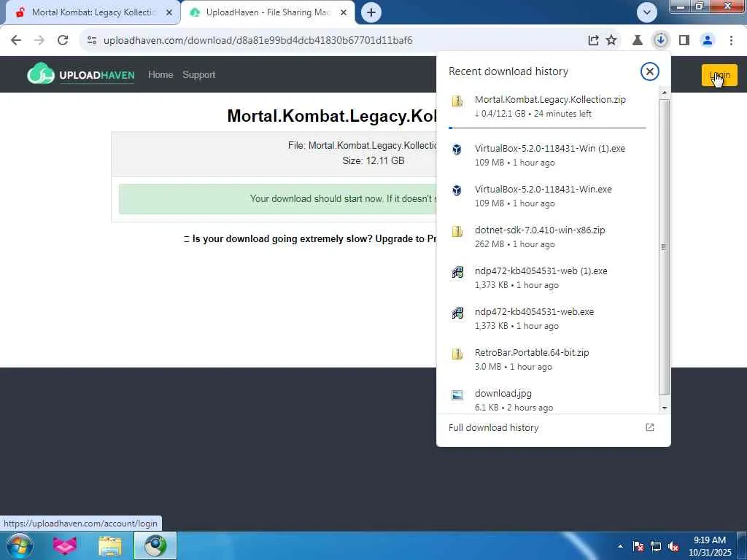The image size is (747, 560).
Task: Click the dotnet-sdk zip file icon
Action: [457, 231]
